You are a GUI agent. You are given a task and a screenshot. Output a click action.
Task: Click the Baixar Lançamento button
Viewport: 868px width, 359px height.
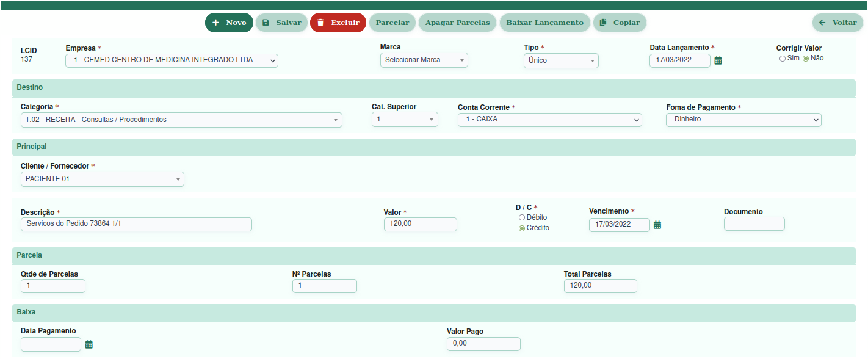pyautogui.click(x=544, y=23)
